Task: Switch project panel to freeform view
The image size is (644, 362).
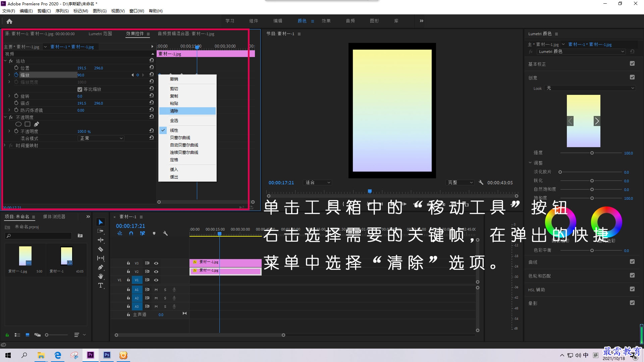Action: click(x=38, y=335)
